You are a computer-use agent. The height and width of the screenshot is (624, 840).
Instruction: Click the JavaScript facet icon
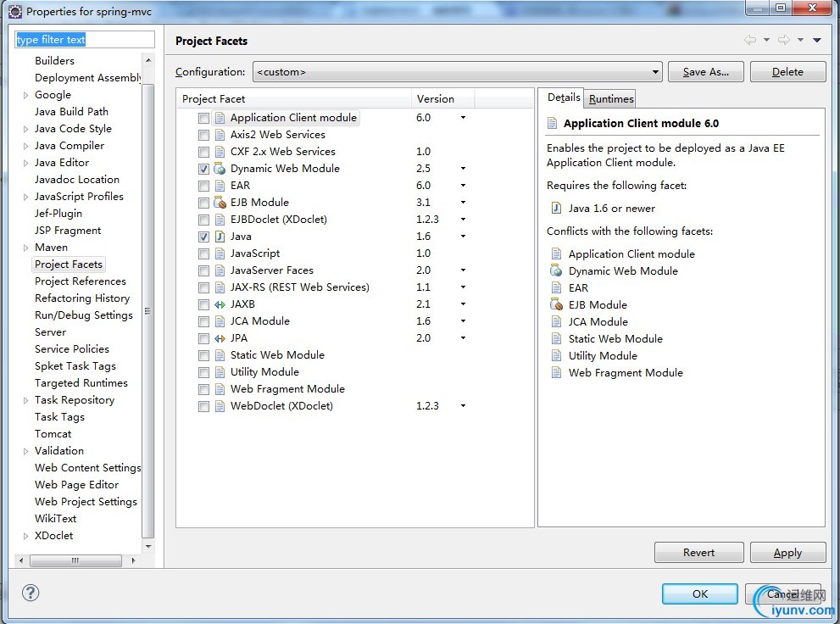[220, 253]
